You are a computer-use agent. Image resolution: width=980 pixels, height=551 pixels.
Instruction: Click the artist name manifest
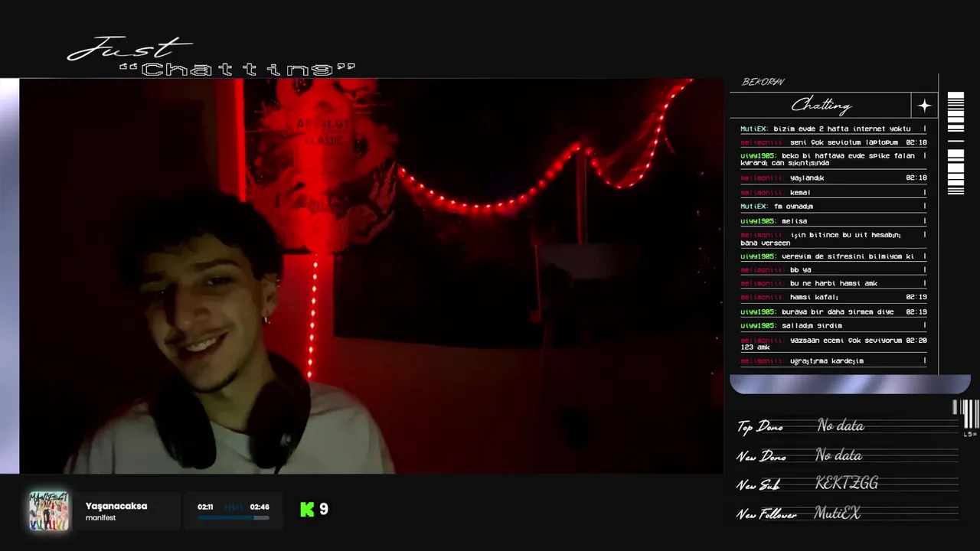pos(100,518)
